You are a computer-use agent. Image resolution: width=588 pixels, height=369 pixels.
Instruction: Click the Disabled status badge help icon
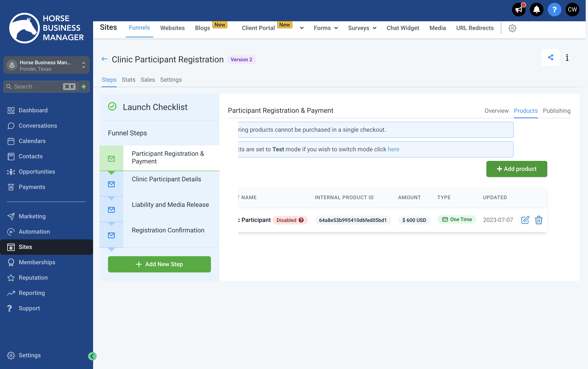pos(301,220)
